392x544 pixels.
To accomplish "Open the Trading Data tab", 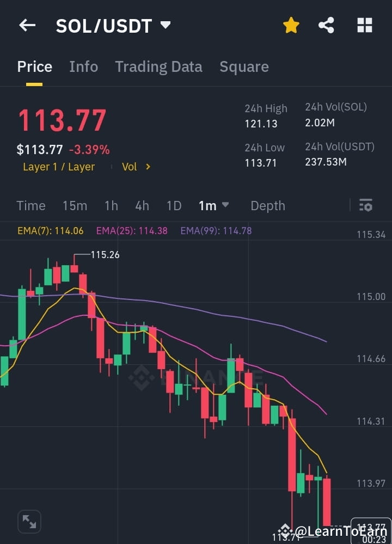I will [158, 66].
